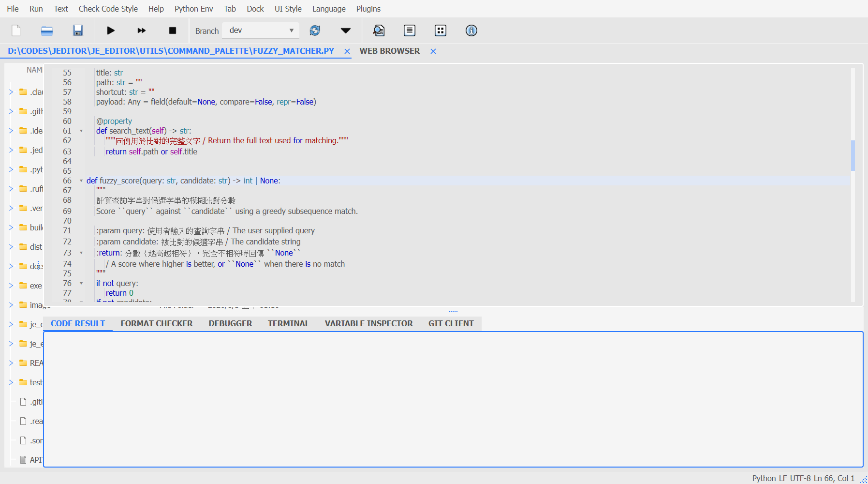Open the VARIABLE INSPECTOR tab
Screen dimensions: 868x484
click(369, 323)
